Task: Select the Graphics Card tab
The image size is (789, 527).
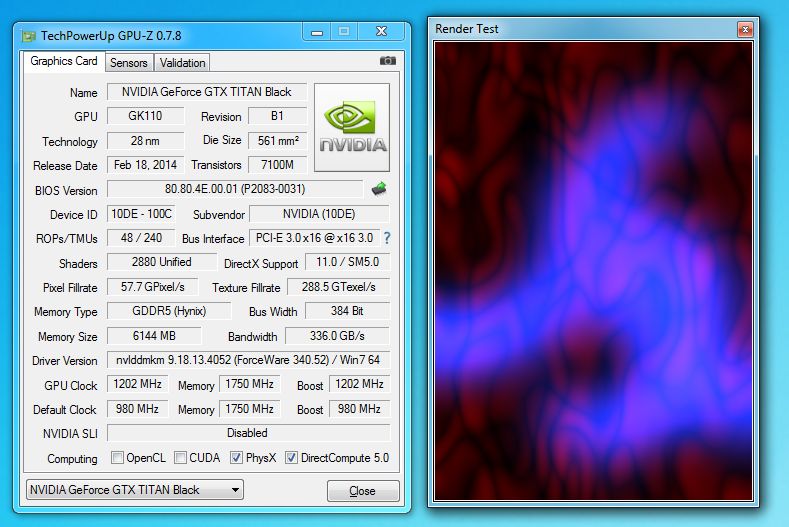Action: click(x=64, y=61)
